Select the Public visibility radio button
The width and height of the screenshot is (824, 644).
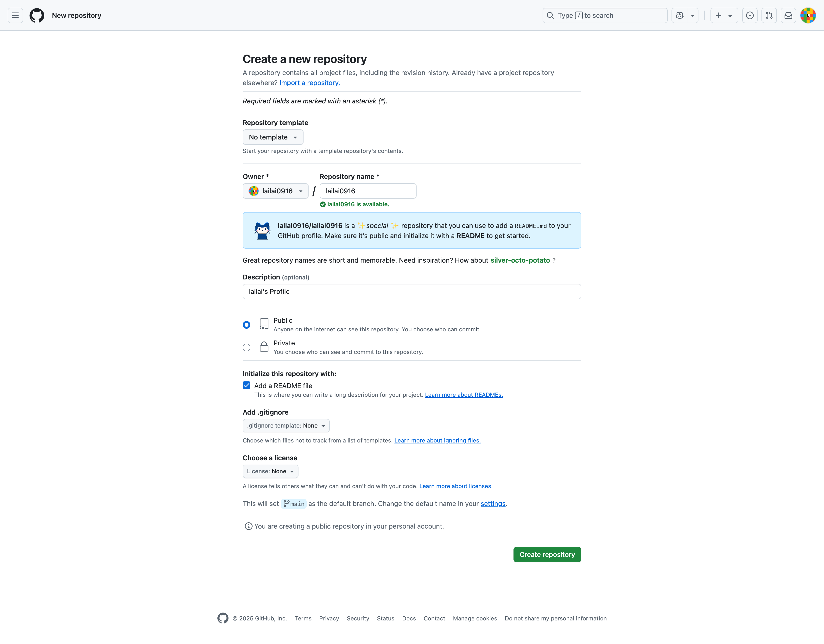click(x=246, y=325)
